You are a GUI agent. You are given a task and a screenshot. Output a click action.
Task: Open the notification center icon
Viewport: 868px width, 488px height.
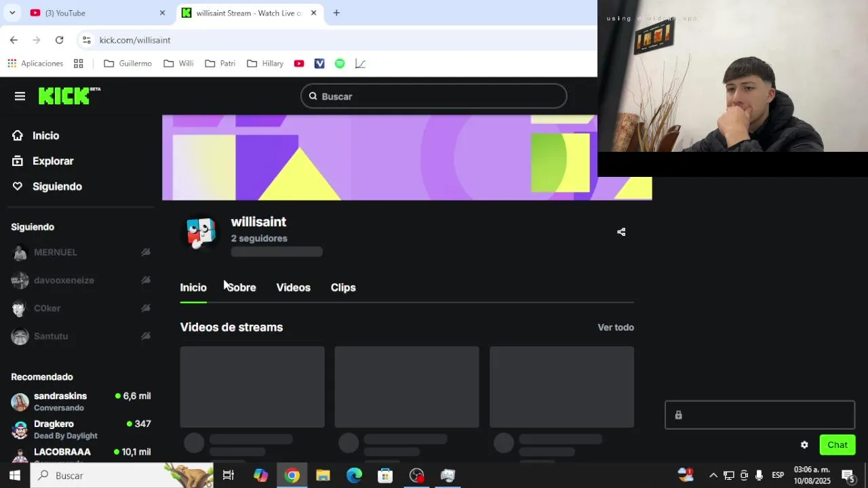848,476
